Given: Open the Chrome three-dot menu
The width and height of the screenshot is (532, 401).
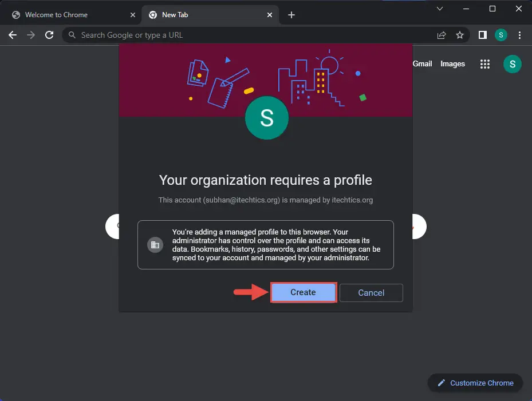Looking at the screenshot, I should point(519,35).
